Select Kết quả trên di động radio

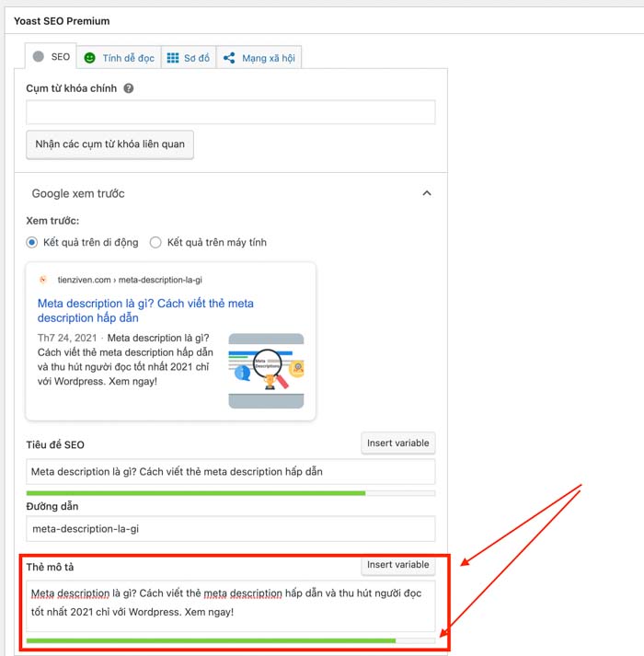(32, 242)
